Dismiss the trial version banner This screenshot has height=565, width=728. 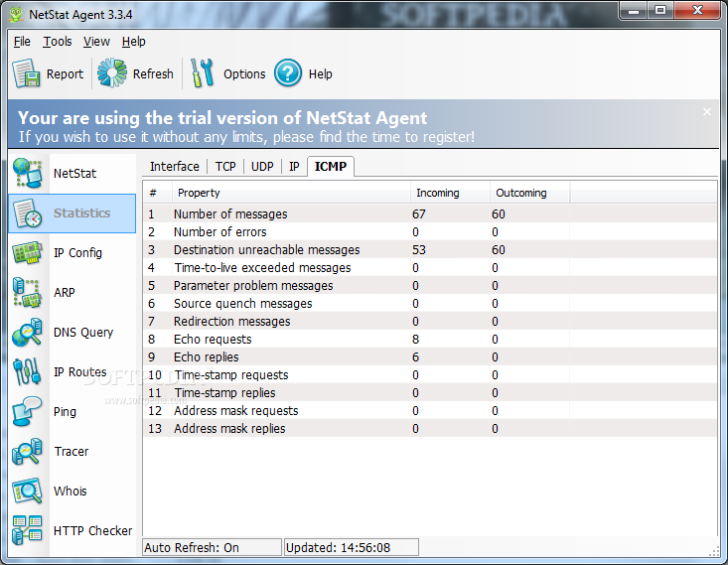[706, 112]
